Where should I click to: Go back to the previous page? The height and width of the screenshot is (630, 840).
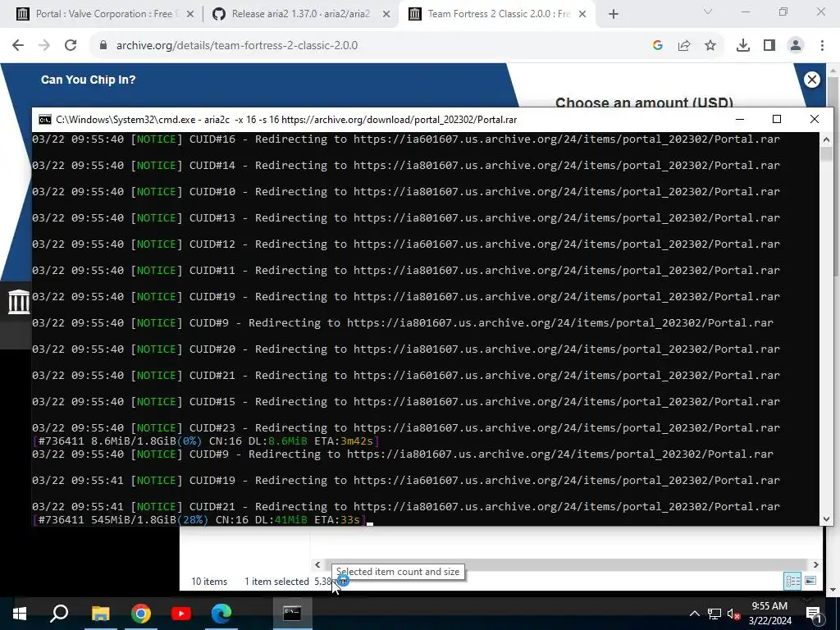click(x=18, y=46)
